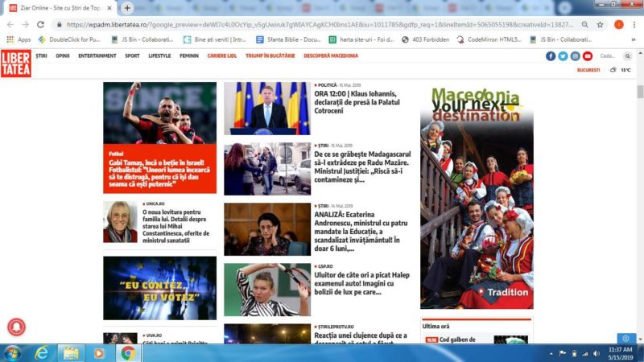
Task: Open the harta site-uri bookmark
Action: (x=361, y=39)
